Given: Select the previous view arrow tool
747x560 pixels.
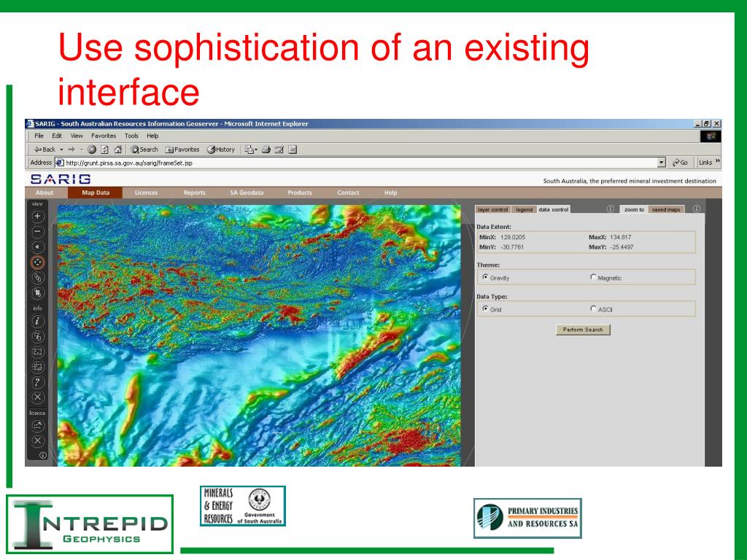Looking at the screenshot, I should (37, 246).
